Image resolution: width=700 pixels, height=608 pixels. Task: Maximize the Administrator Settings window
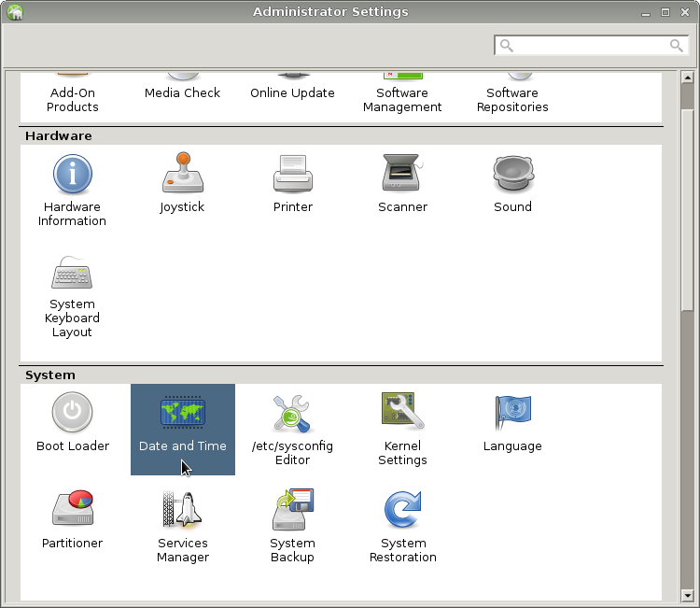[665, 12]
